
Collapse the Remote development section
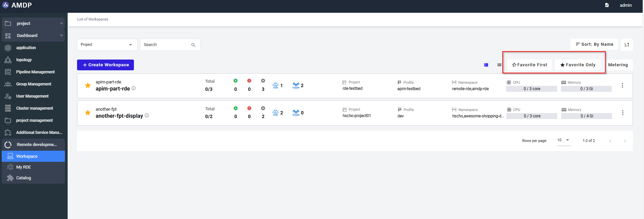[x=33, y=145]
